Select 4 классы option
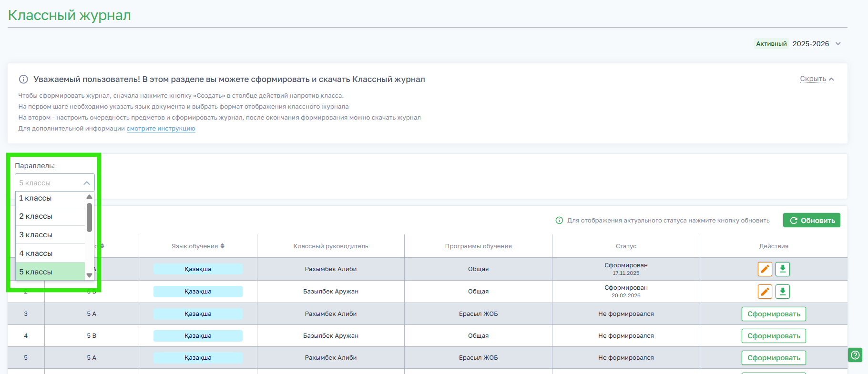 coord(51,253)
